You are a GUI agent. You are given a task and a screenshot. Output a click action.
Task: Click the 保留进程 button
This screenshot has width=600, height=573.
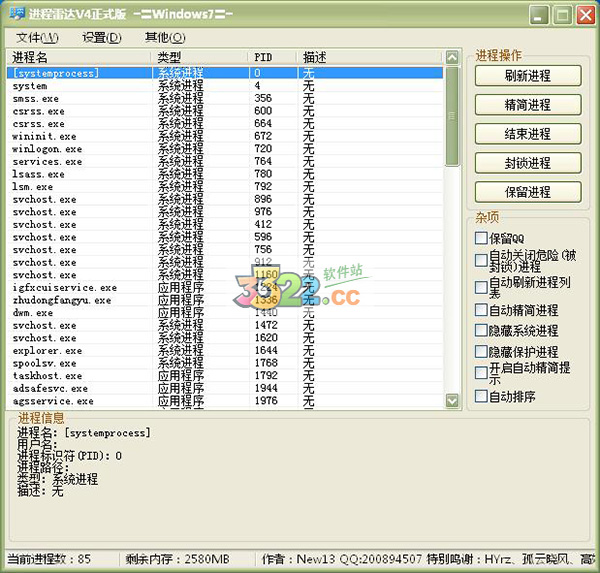pyautogui.click(x=528, y=192)
